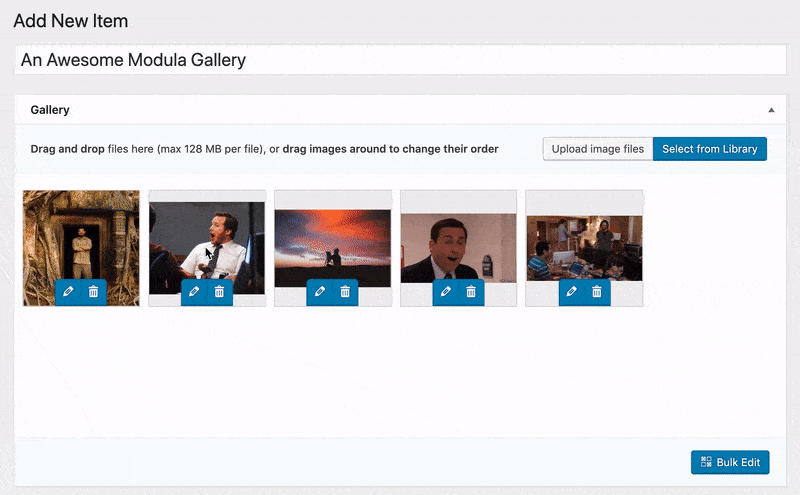
Task: Delete the laughing man in suit image
Action: pyautogui.click(x=471, y=292)
